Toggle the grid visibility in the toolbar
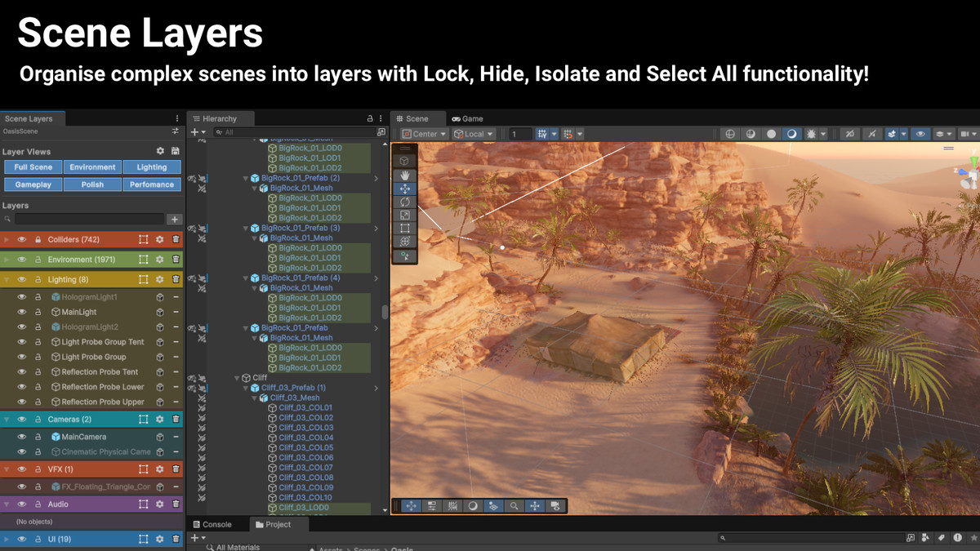980x551 pixels. [x=542, y=133]
